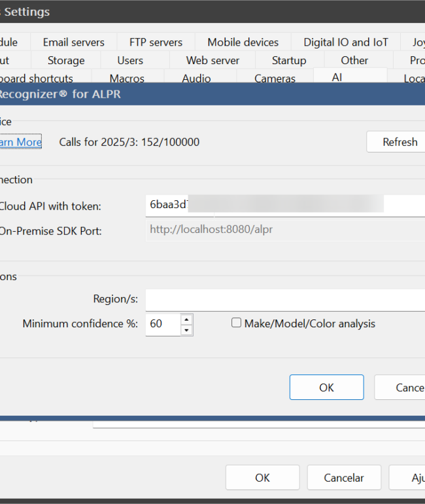Decrease minimum confidence with down arrow

[x=186, y=330]
